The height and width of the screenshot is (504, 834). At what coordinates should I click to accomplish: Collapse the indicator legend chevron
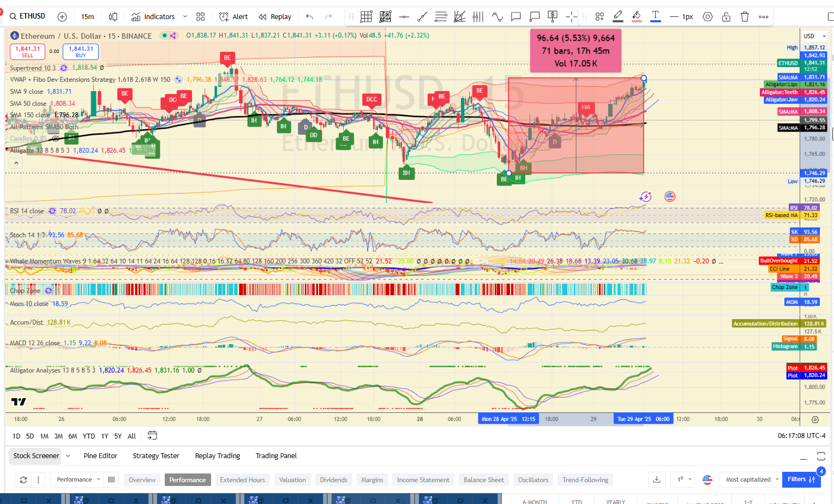pos(16,163)
